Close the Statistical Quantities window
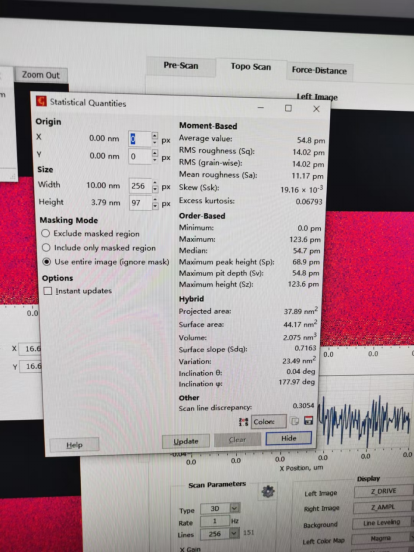Viewport: 414px width, 552px height. (x=316, y=109)
